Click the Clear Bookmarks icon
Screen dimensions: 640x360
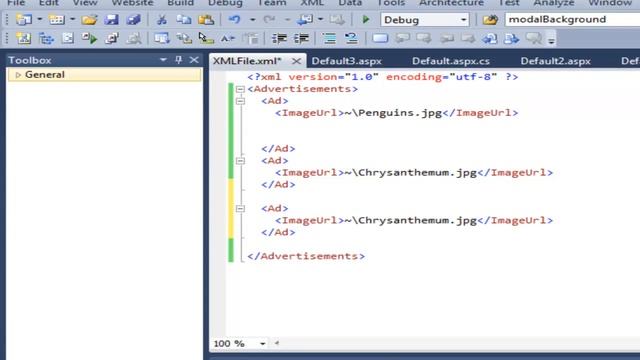point(533,39)
